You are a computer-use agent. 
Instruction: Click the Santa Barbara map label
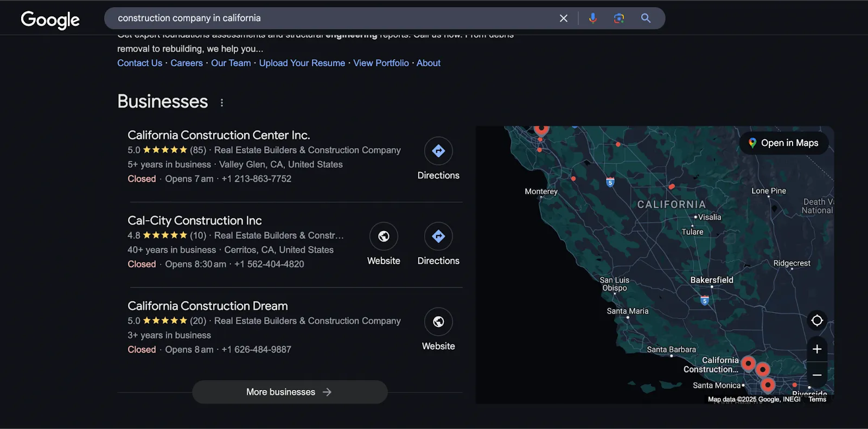pos(671,350)
